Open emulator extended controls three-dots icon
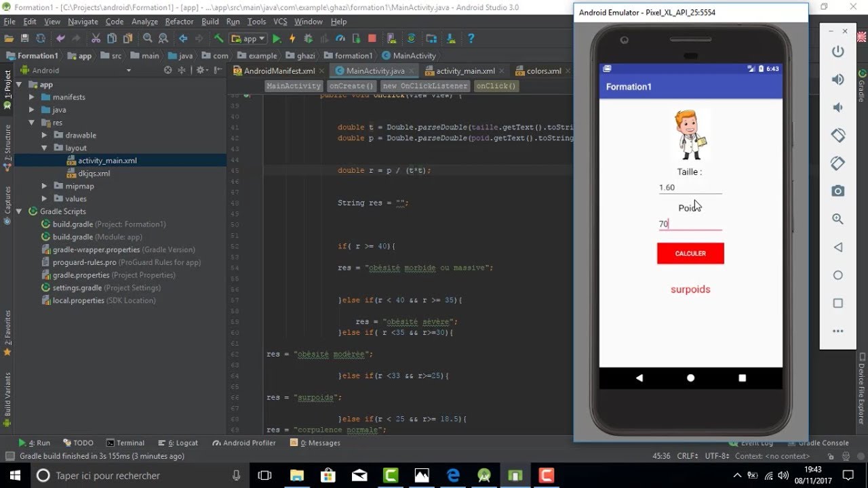The image size is (868, 488). coord(838,331)
